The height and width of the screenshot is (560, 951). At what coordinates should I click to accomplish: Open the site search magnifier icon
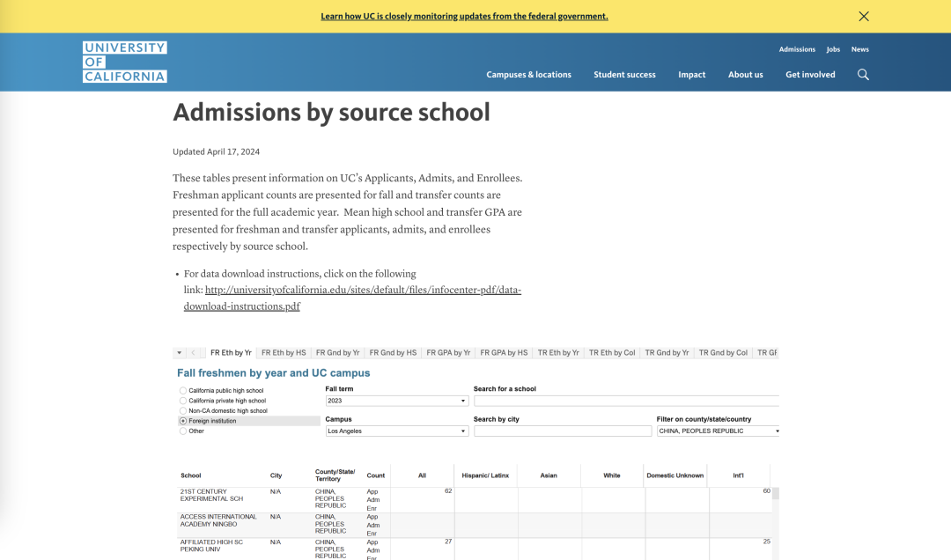[863, 75]
